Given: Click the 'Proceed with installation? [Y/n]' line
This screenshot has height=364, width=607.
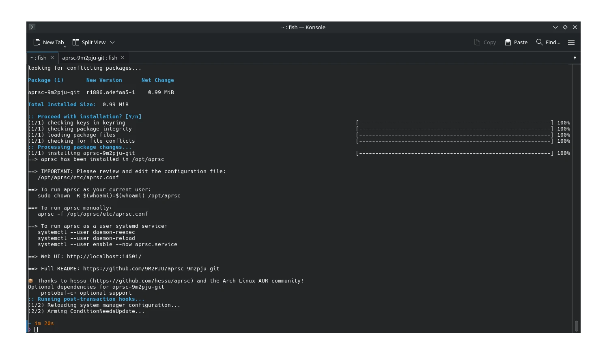Looking at the screenshot, I should (x=85, y=117).
